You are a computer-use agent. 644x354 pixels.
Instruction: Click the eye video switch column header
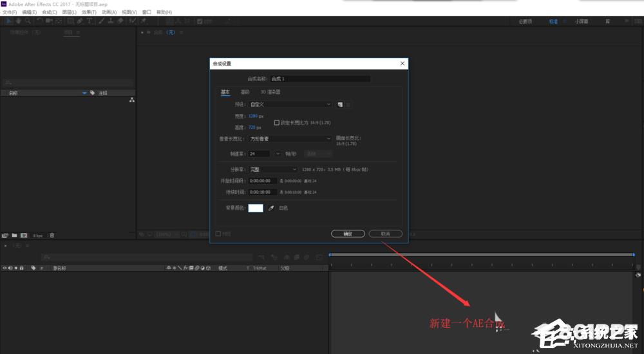click(5, 268)
